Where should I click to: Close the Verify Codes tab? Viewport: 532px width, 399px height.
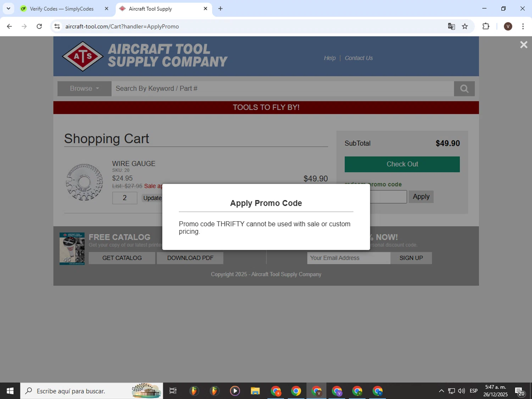coord(106,9)
